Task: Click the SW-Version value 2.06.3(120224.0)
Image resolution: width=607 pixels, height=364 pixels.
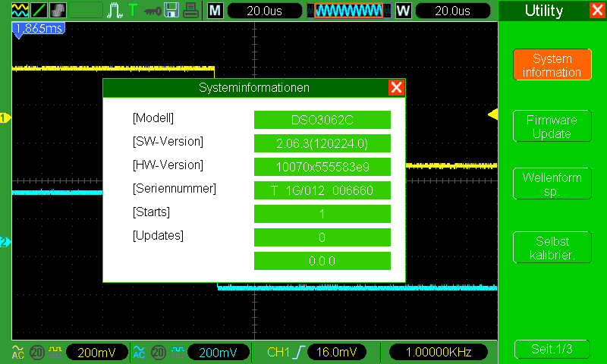Action: coord(322,143)
